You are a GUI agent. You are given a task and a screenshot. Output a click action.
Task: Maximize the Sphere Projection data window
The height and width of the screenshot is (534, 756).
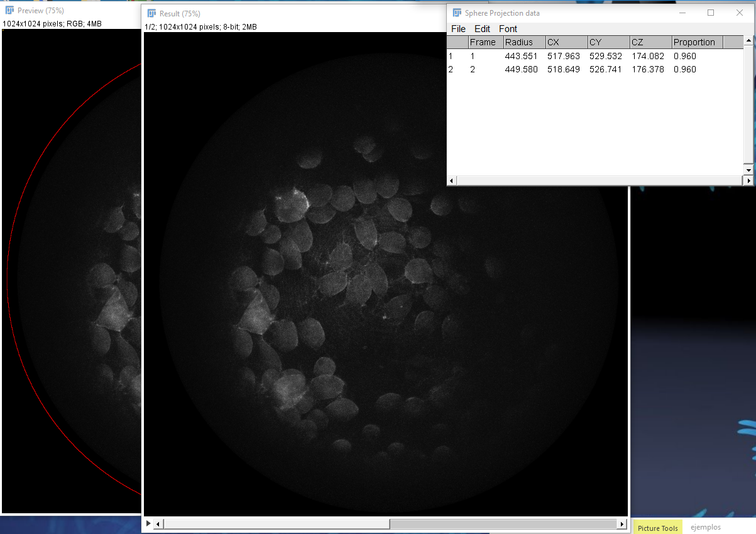(711, 13)
